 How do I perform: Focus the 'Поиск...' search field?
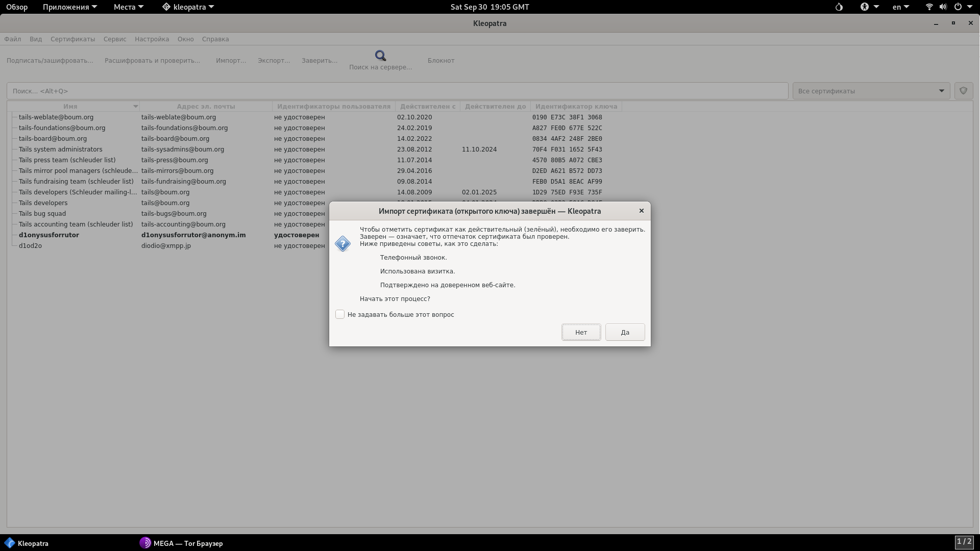tap(397, 91)
